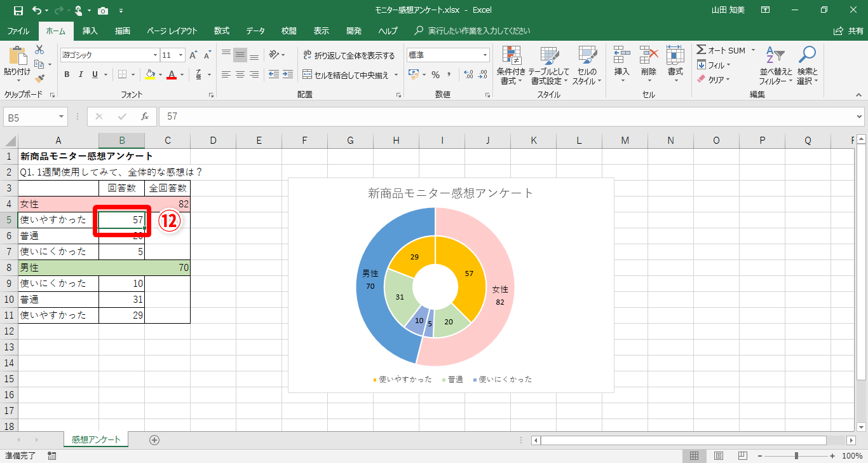Apply percent style to the cell
Image resolution: width=868 pixels, height=463 pixels.
[x=435, y=75]
